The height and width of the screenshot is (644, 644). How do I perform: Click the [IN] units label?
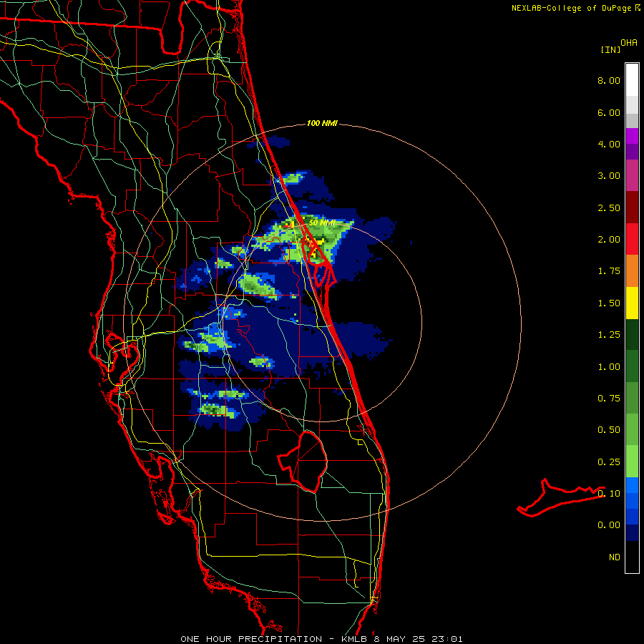[610, 49]
